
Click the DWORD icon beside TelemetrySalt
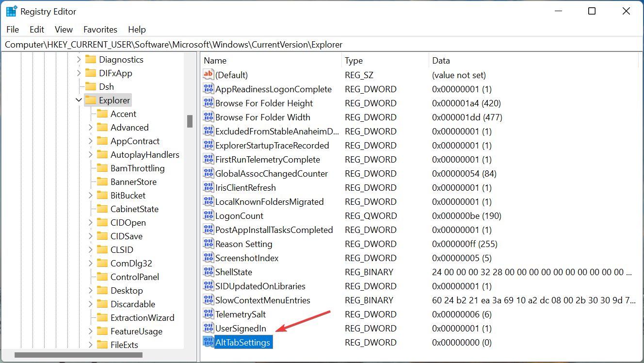[208, 314]
